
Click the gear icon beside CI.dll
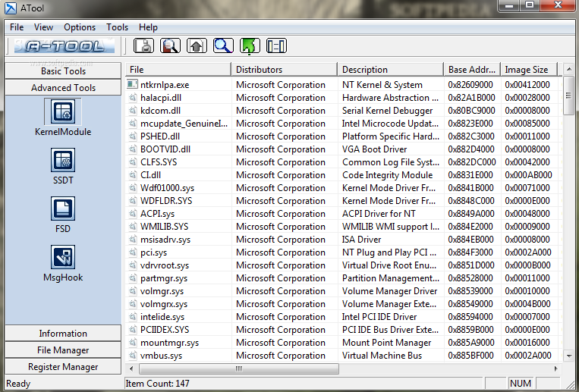pyautogui.click(x=132, y=175)
